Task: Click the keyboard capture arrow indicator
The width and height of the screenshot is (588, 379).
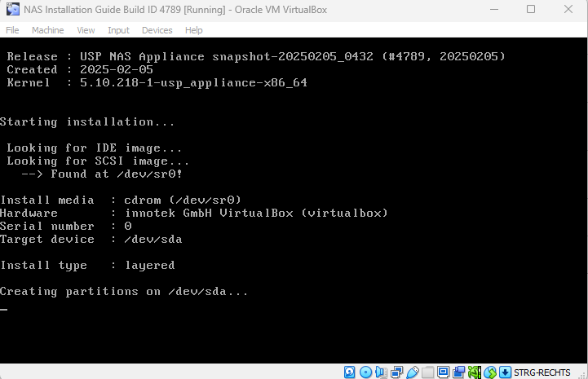Action: [505, 372]
